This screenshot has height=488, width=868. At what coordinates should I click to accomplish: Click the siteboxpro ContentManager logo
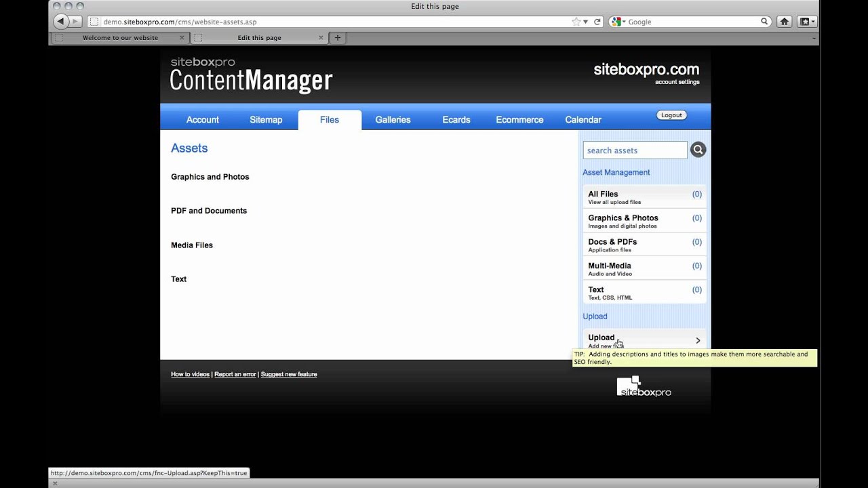(251, 75)
